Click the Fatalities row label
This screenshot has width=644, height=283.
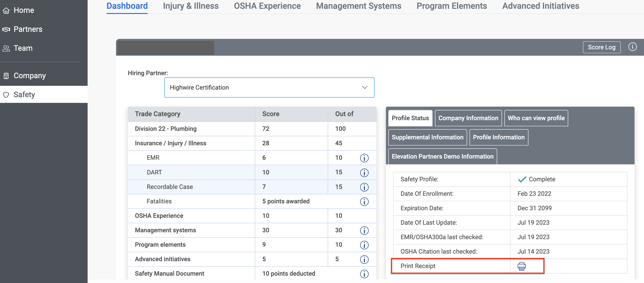click(159, 201)
